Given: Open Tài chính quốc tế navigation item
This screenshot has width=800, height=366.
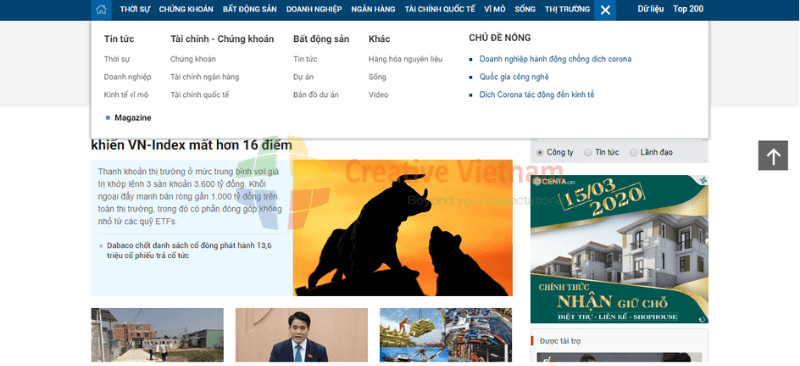Looking at the screenshot, I should coord(440,9).
